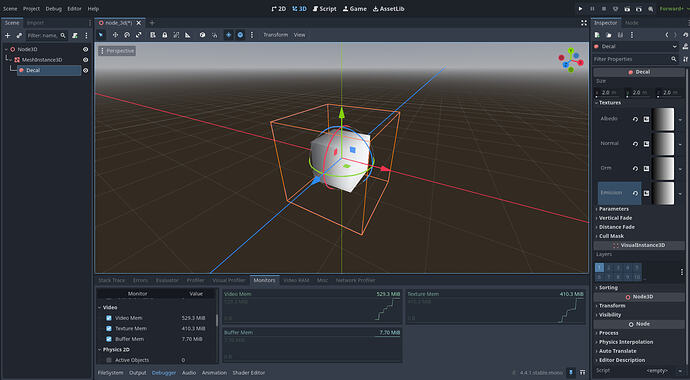Image resolution: width=690 pixels, height=380 pixels.
Task: Expand the Parameters section
Action: (638, 209)
